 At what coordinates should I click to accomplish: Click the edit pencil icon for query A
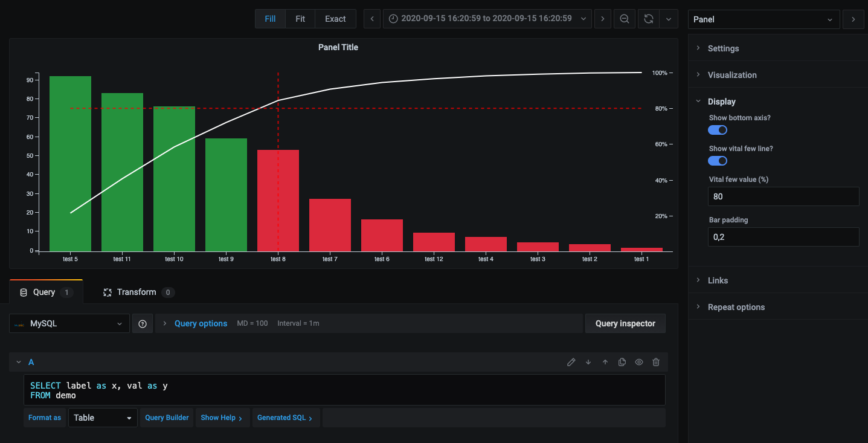(x=571, y=362)
